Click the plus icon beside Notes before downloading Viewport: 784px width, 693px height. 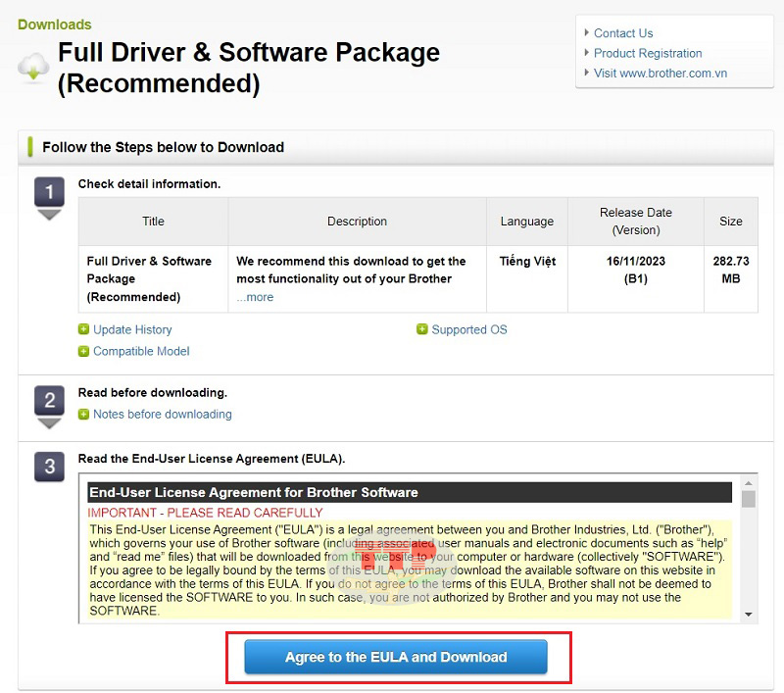[x=83, y=415]
